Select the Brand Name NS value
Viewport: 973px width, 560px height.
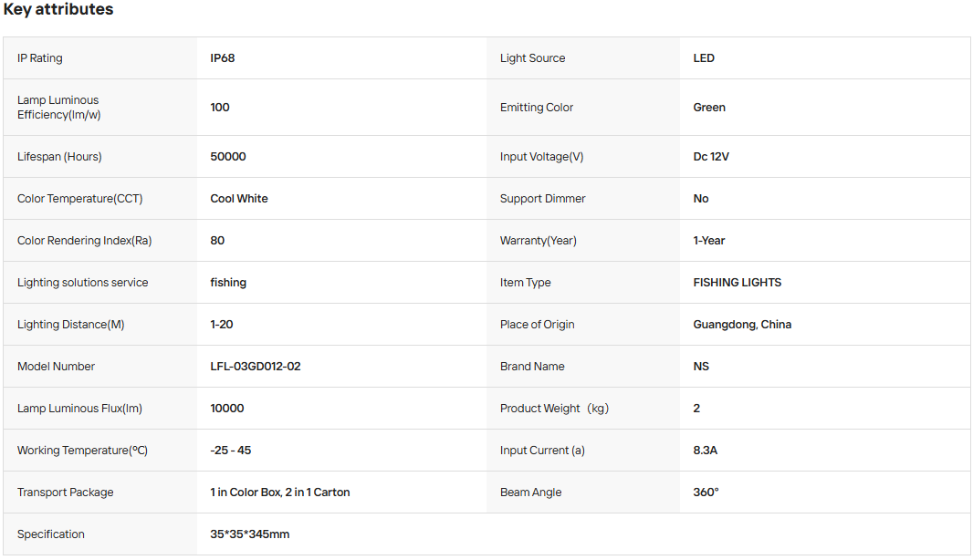[x=701, y=367]
